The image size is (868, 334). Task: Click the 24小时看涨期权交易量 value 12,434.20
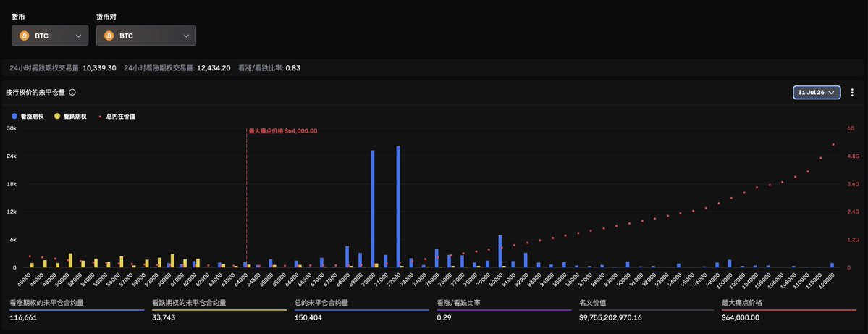[x=214, y=67]
